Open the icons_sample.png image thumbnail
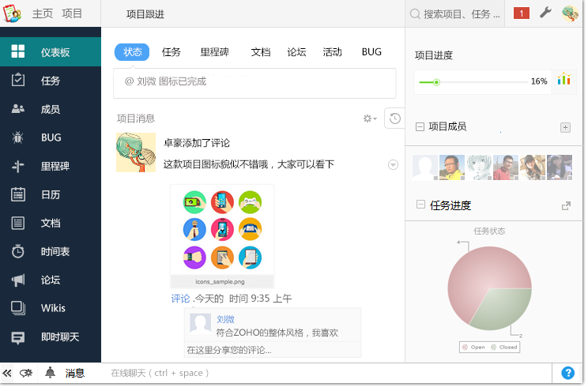Viewport: 588px width, 391px height. 222,235
